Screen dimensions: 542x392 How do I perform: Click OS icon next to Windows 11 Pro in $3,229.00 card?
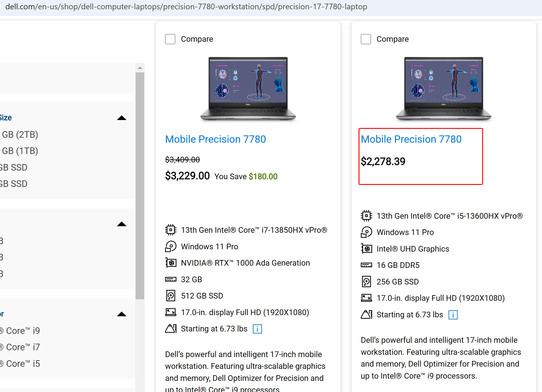[171, 246]
